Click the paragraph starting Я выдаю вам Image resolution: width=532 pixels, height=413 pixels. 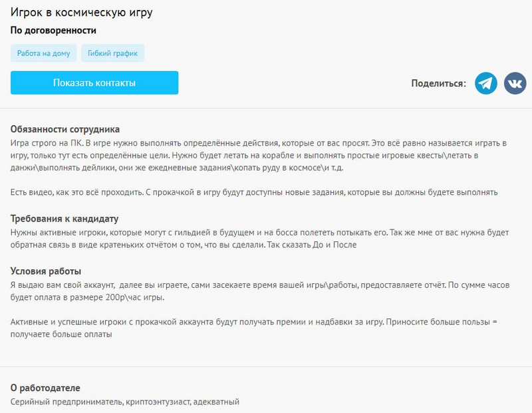click(259, 291)
